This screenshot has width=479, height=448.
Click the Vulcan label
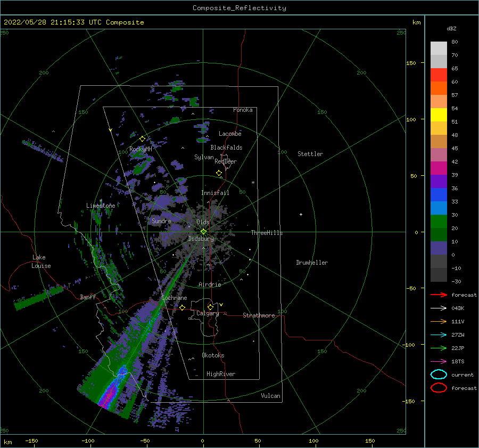pyautogui.click(x=271, y=396)
